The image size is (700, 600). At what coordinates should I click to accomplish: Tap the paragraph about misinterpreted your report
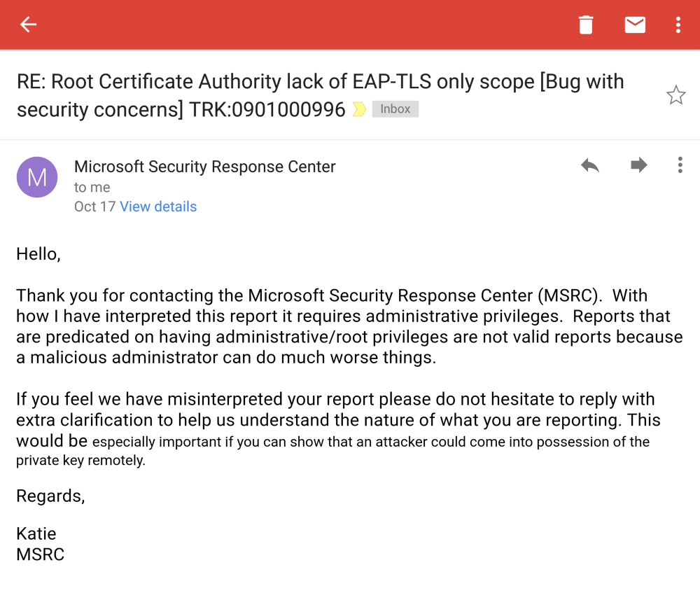[x=336, y=429]
